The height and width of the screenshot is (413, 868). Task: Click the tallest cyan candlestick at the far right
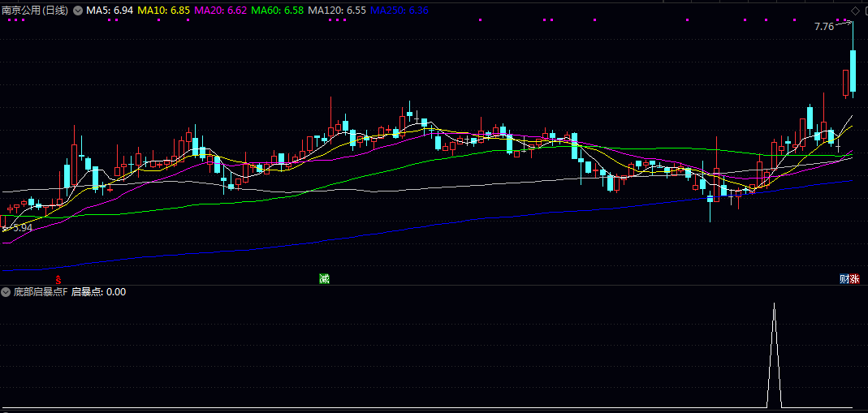point(853,71)
